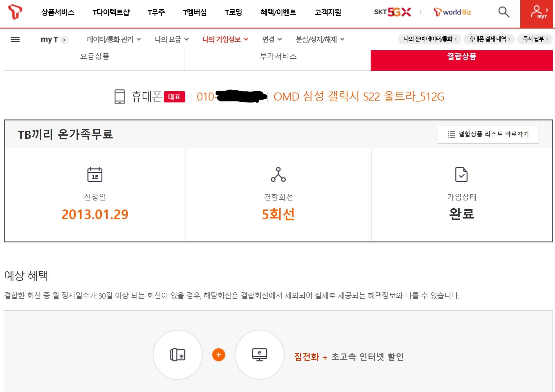Click the SKT 5GX logo
555x392 pixels.
[392, 12]
